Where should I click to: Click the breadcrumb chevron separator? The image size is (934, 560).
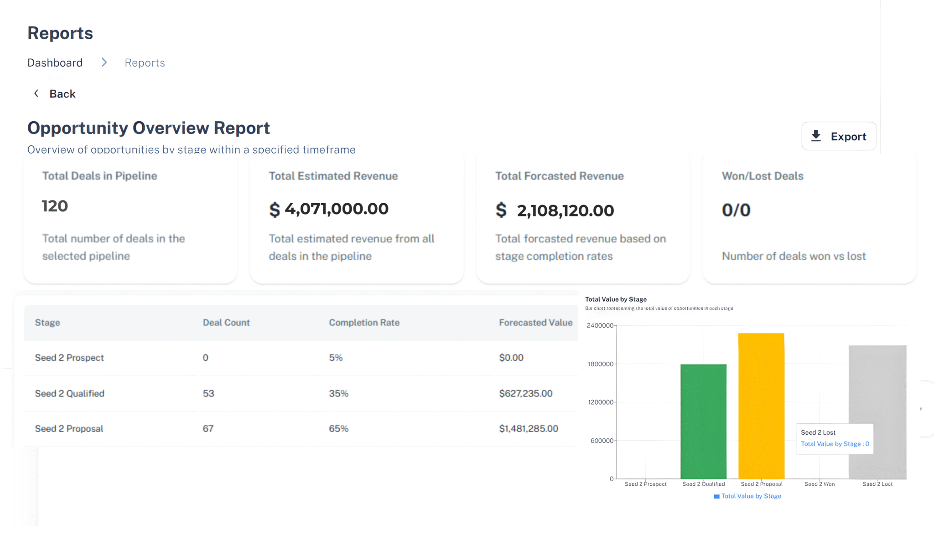point(104,62)
